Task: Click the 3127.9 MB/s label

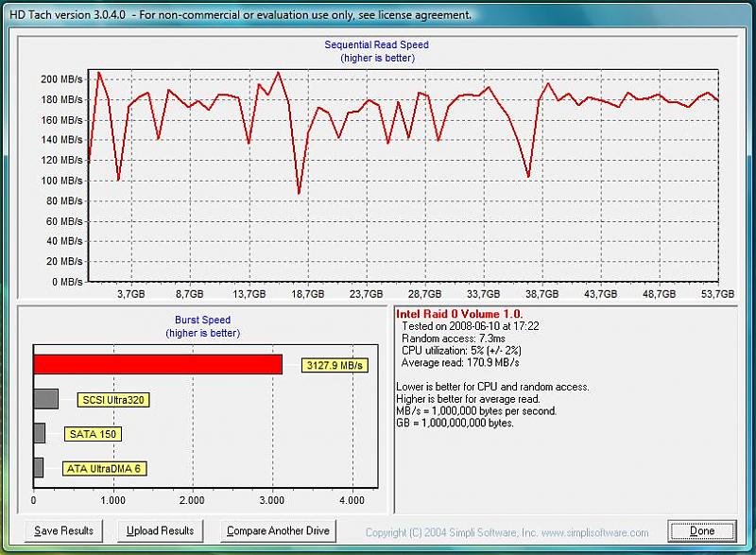Action: coord(335,365)
